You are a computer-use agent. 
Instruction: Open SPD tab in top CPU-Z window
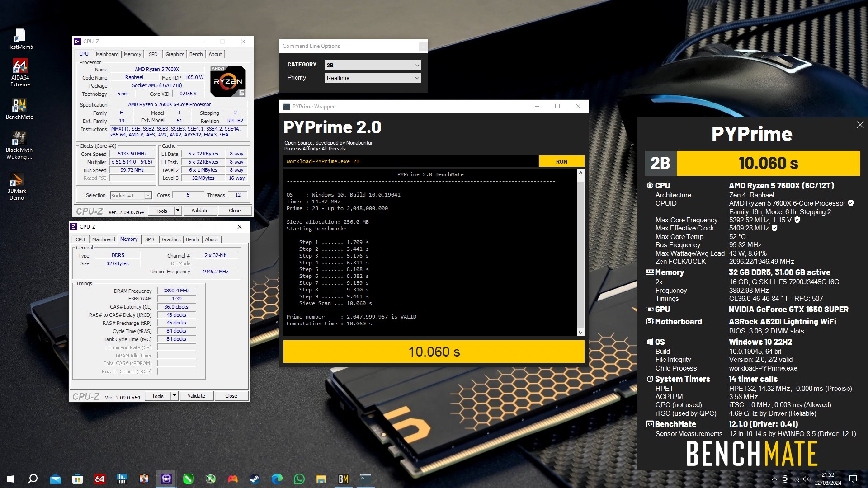153,54
